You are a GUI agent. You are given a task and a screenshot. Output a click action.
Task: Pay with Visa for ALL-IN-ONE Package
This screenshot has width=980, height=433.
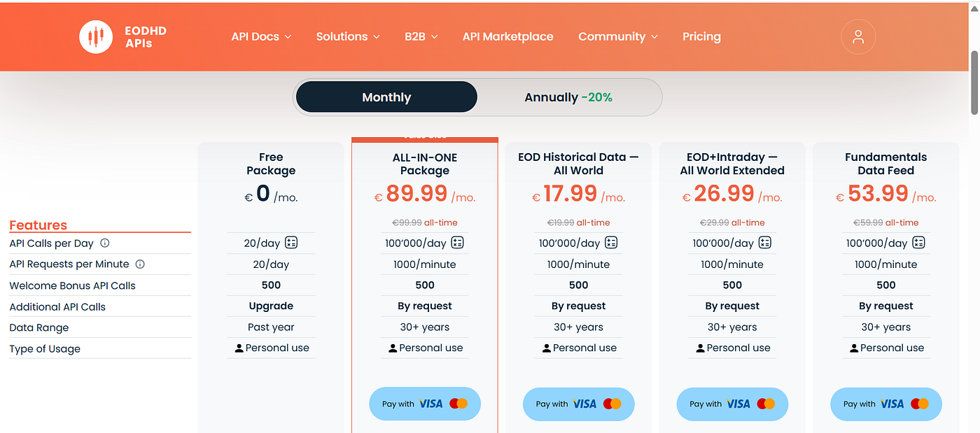[x=425, y=404]
